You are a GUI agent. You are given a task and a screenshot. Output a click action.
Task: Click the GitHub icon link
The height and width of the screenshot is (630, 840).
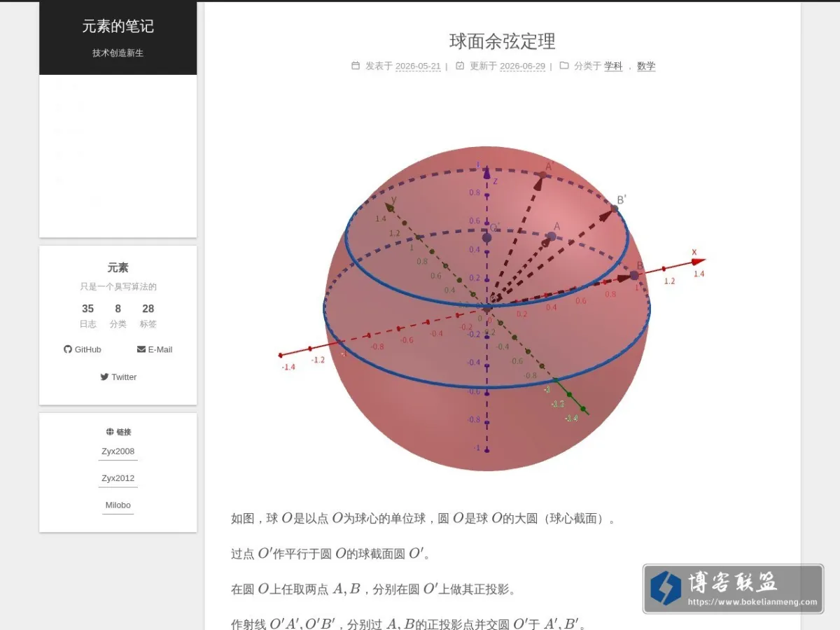pos(68,349)
